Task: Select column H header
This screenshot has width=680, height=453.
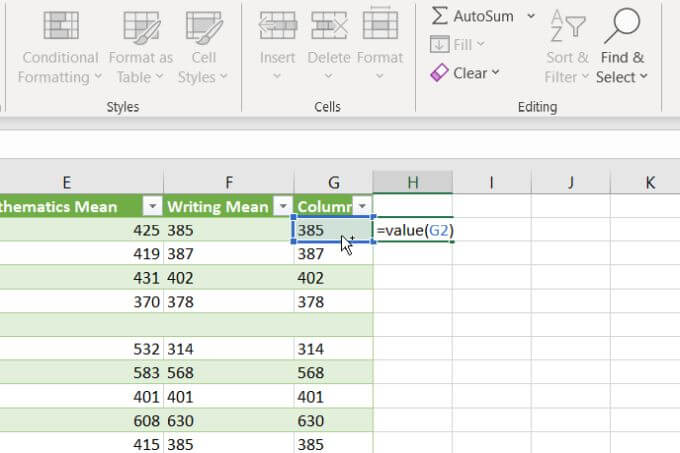Action: pyautogui.click(x=412, y=181)
